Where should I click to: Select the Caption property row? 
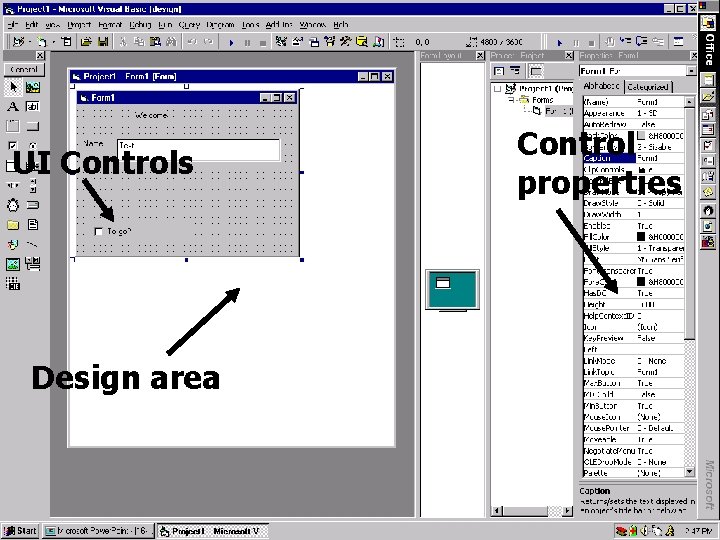[x=633, y=158]
